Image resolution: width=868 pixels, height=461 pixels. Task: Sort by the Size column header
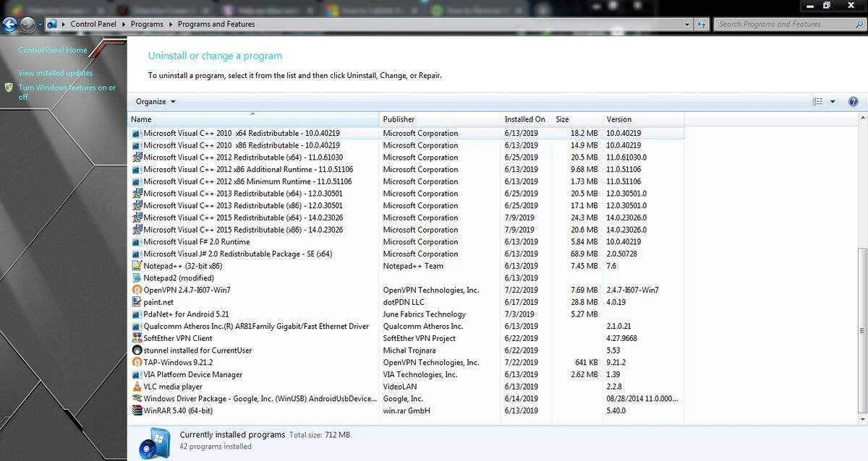click(576, 119)
